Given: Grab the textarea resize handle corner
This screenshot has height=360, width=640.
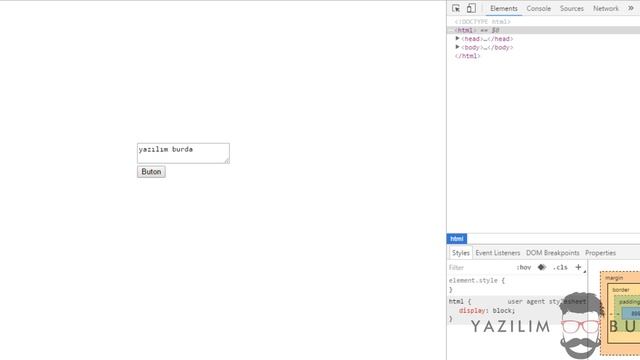Looking at the screenshot, I should (x=227, y=161).
